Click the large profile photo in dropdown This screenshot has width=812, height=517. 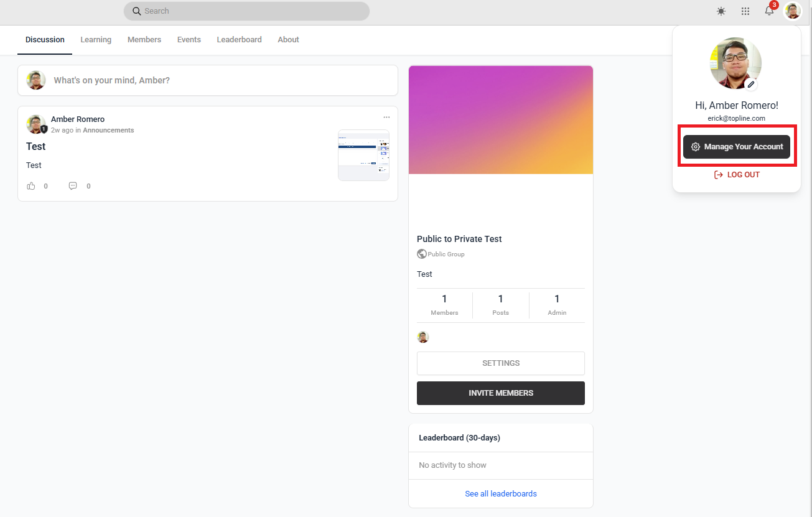coord(735,63)
